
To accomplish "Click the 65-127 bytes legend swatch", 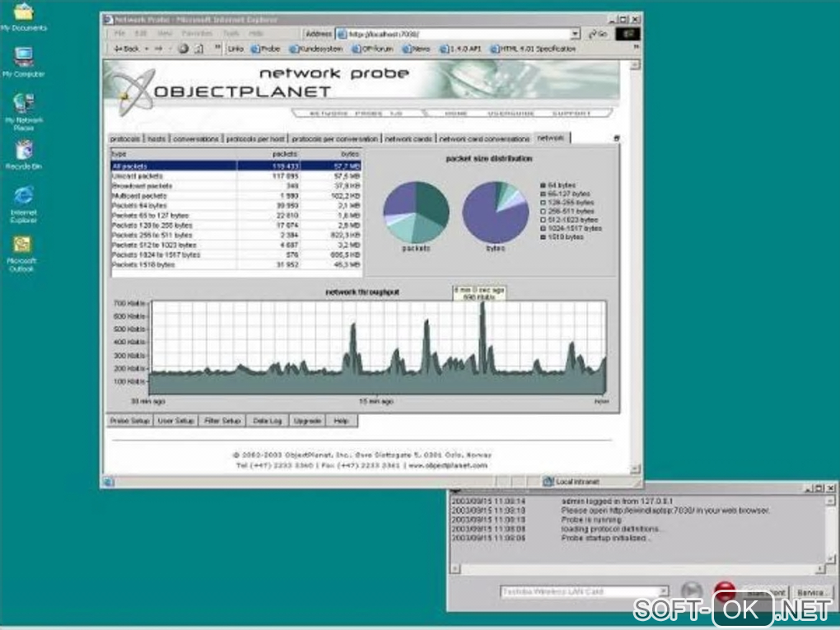I will (x=543, y=194).
